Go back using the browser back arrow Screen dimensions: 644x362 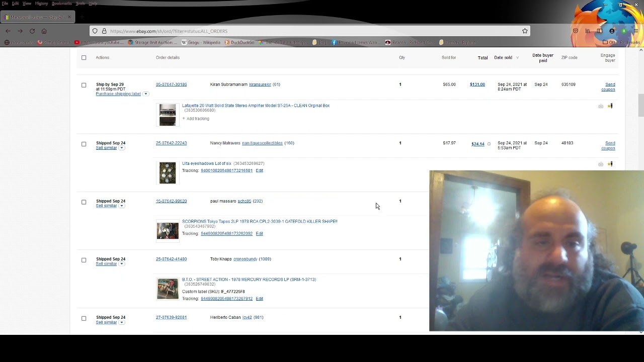click(x=8, y=31)
